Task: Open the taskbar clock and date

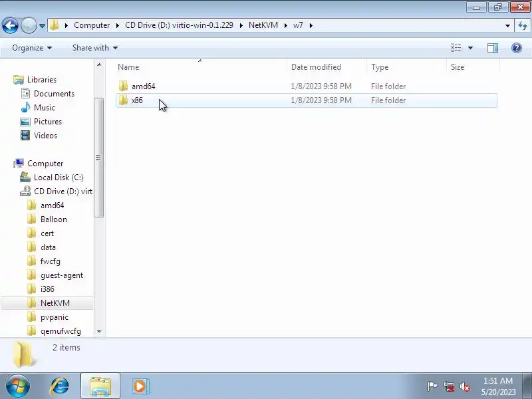Action: pos(497,386)
